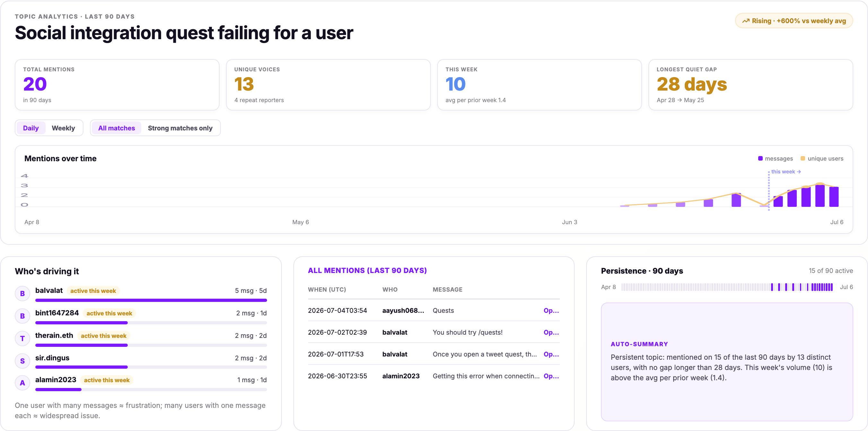Screen dimensions: 868x431
Task: Click the Rising +600% vs weekly avg badge
Action: coord(794,21)
